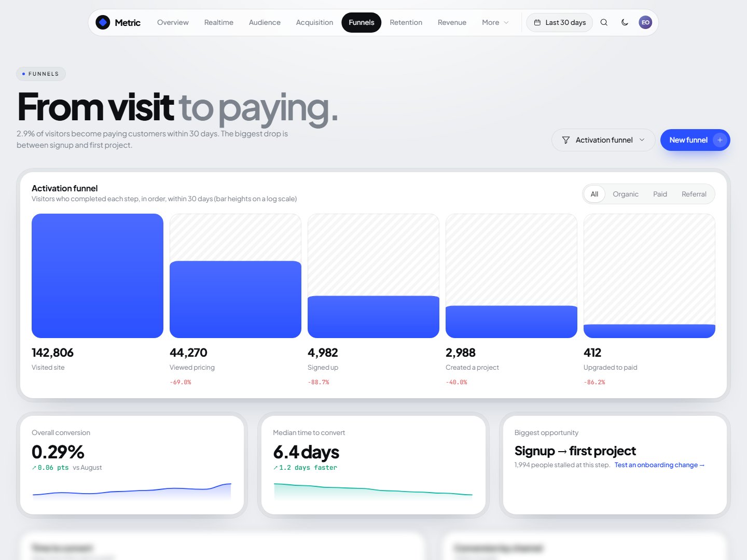Click the Signup → first project heading
This screenshot has width=747, height=560.
(x=575, y=451)
